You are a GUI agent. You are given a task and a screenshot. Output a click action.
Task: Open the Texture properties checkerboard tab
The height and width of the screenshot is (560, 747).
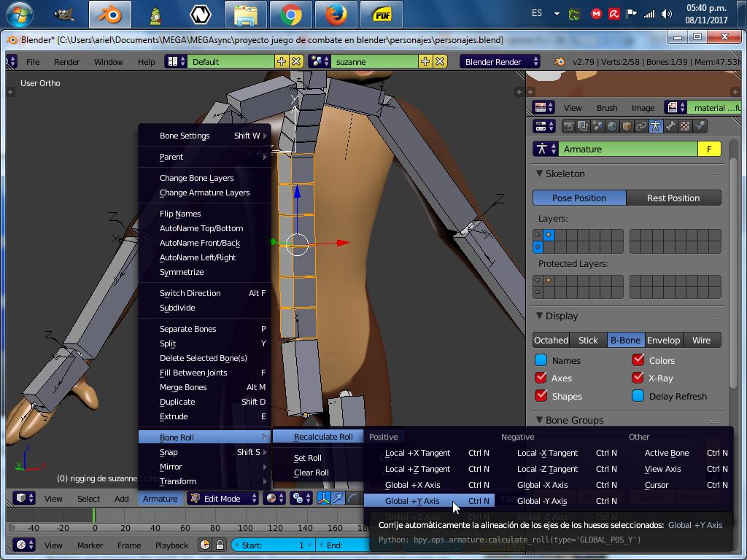tap(684, 126)
